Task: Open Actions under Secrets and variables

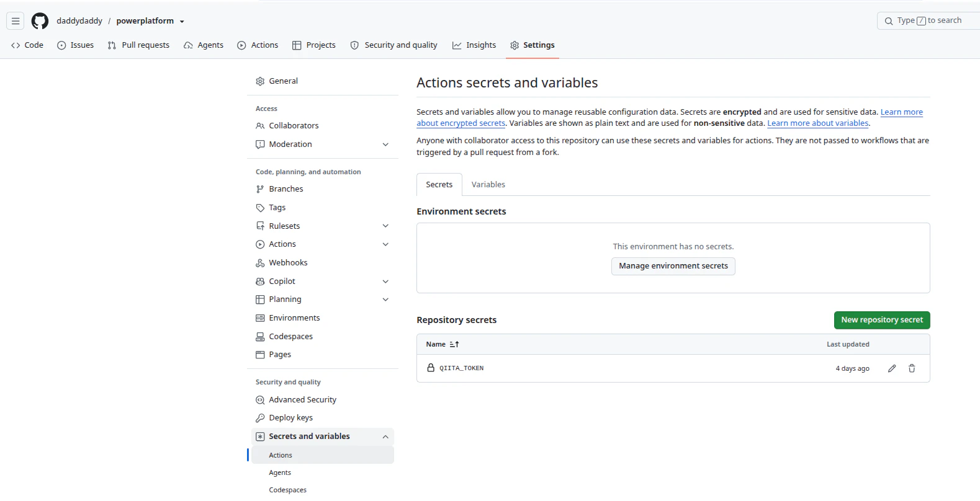Action: [x=323, y=455]
